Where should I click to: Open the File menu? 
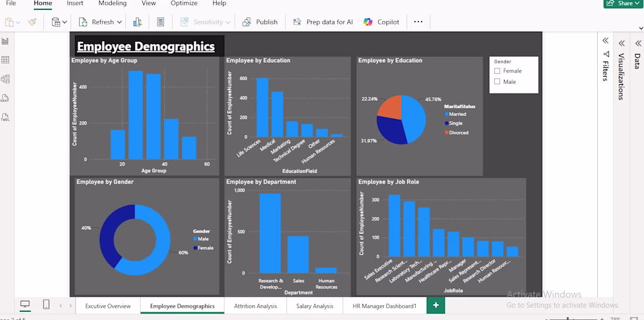pyautogui.click(x=11, y=4)
